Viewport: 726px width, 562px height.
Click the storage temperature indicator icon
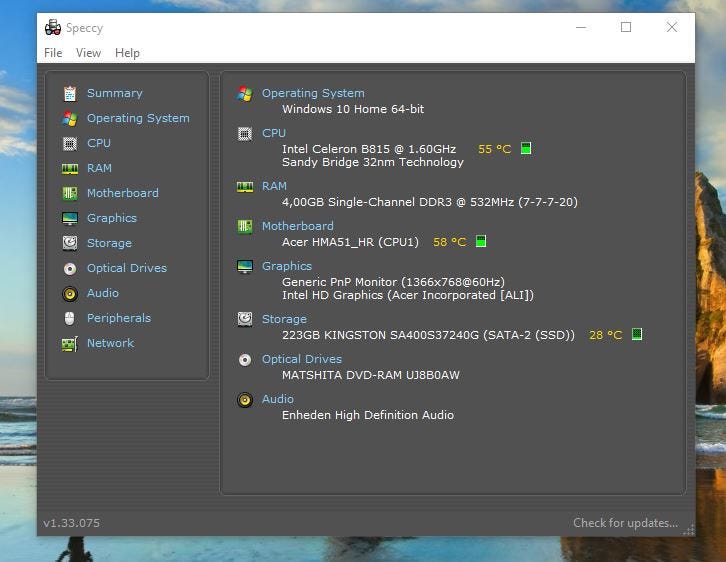point(637,335)
